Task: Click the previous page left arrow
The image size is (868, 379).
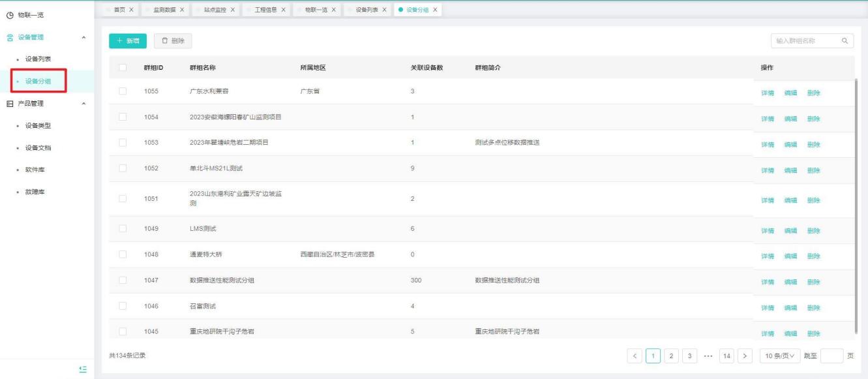Action: point(636,356)
